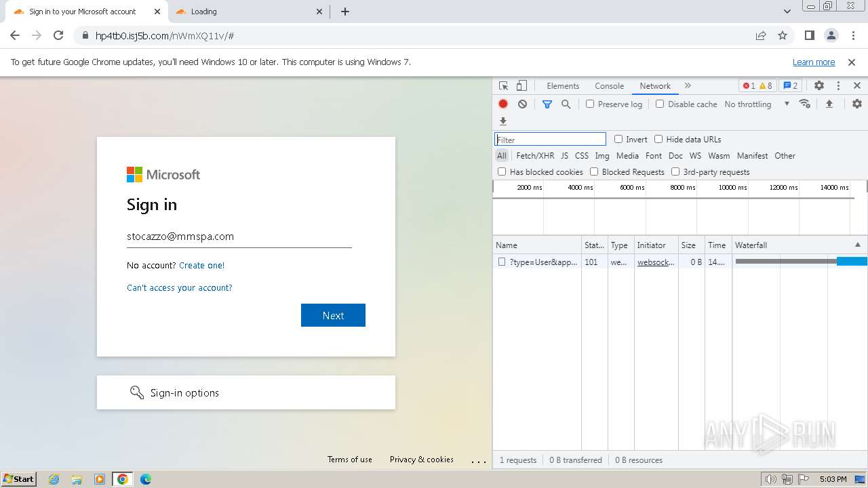
Task: Filter requests by Img type
Action: click(x=602, y=156)
